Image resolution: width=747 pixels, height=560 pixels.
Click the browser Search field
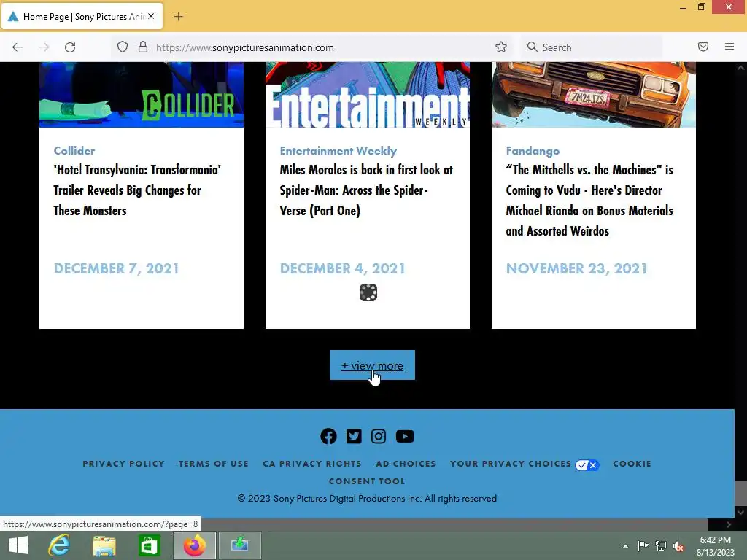pyautogui.click(x=591, y=47)
